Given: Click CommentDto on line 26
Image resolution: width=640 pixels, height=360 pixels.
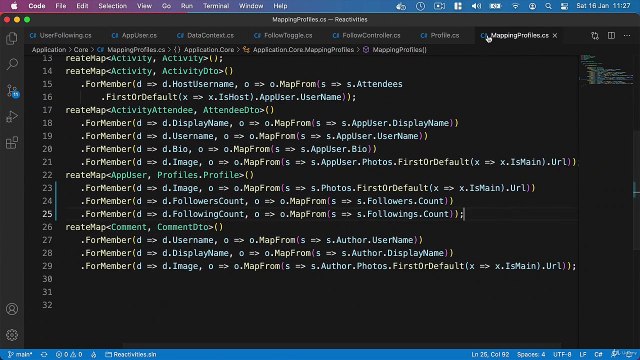Looking at the screenshot, I should pyautogui.click(x=183, y=227).
